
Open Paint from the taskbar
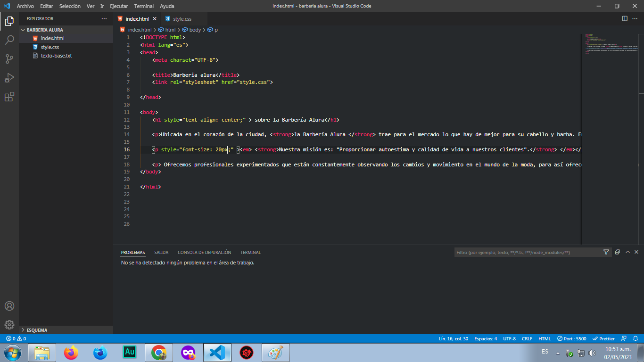point(276,353)
